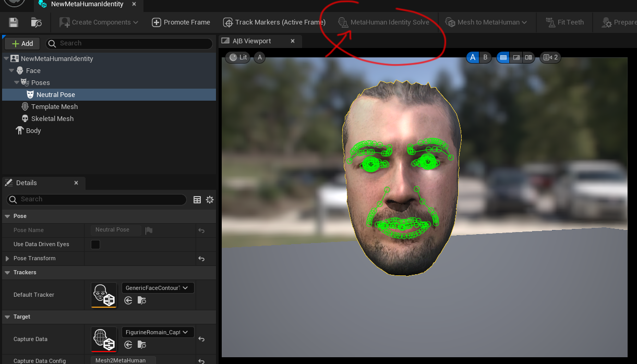Click the Fit Teeth toolbar button
Viewport: 637px width, 364px height.
[564, 22]
